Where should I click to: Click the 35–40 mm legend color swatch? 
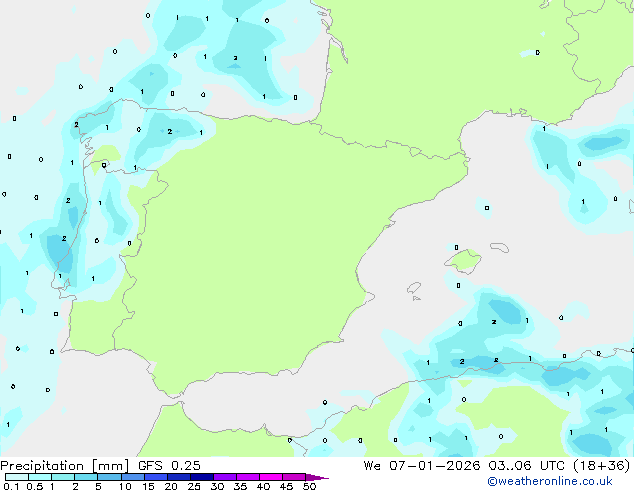pyautogui.click(x=248, y=477)
